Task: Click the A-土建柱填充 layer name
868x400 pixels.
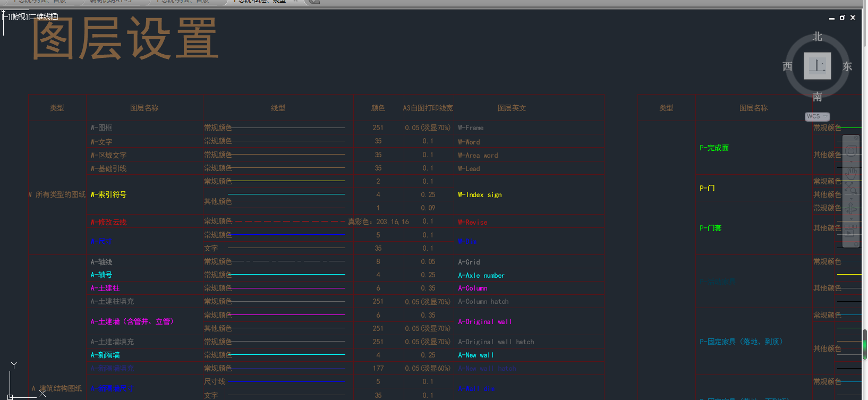Action: click(x=112, y=301)
